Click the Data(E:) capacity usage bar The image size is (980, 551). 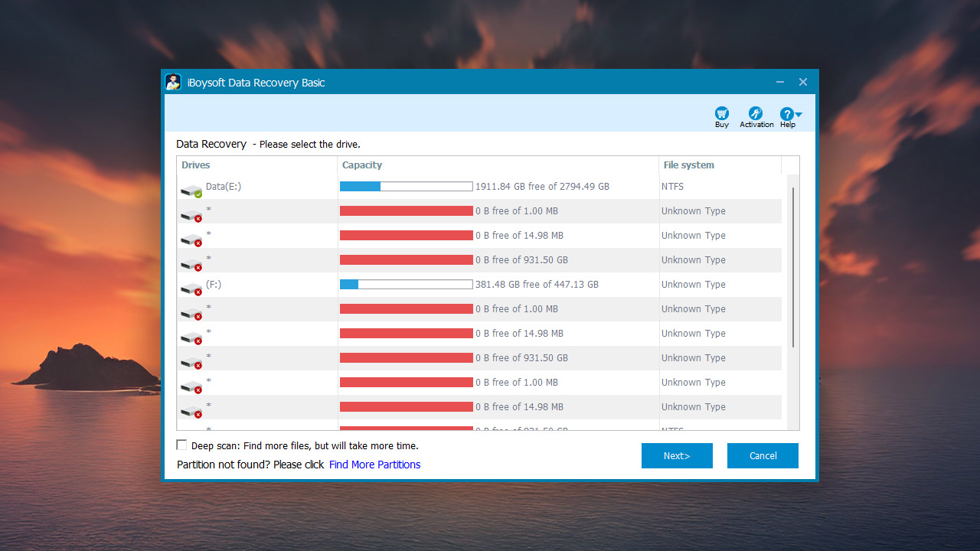click(406, 187)
